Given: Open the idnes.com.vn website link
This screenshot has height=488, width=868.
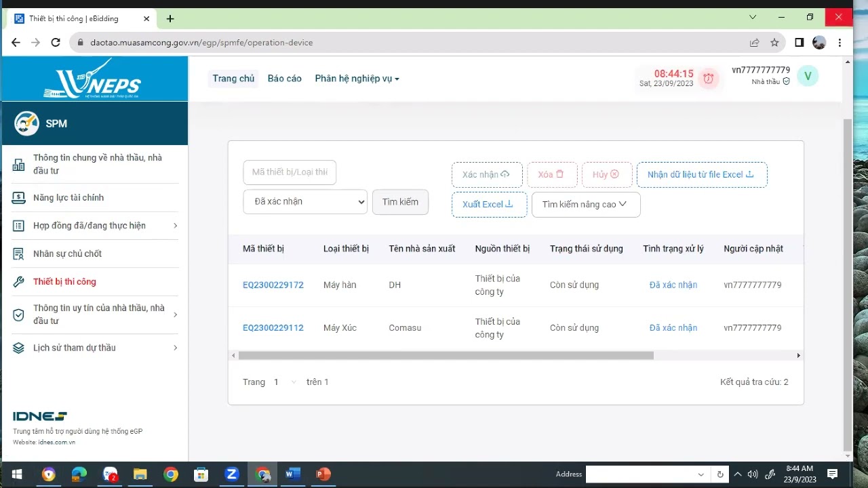Looking at the screenshot, I should click(56, 443).
